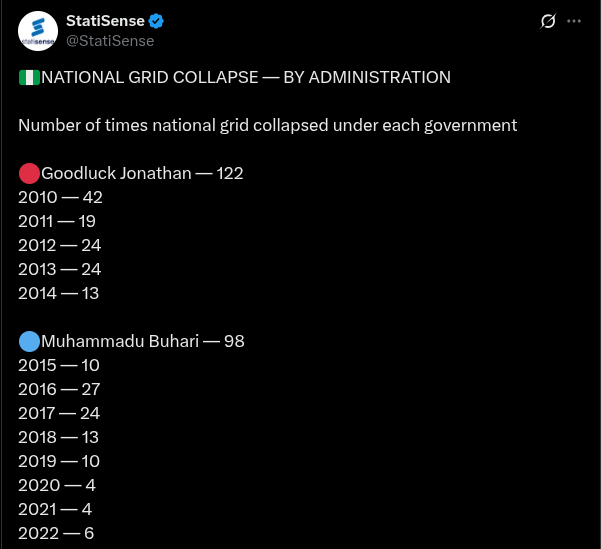Click the '2019 — 10' line
This screenshot has width=601, height=549.
59,461
